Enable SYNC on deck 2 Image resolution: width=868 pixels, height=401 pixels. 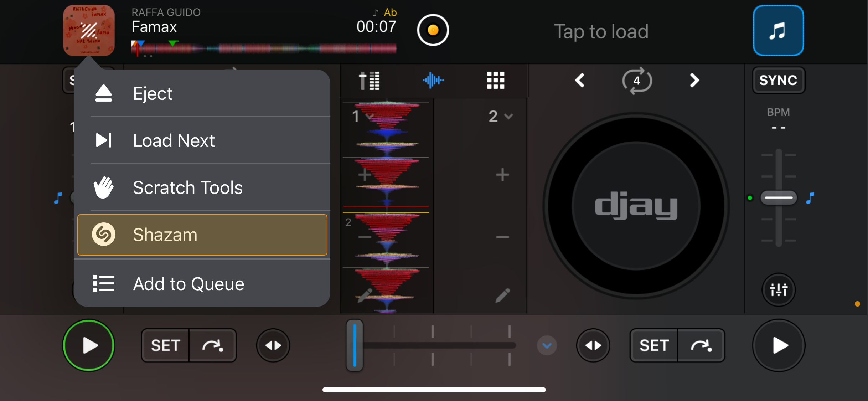(x=778, y=80)
